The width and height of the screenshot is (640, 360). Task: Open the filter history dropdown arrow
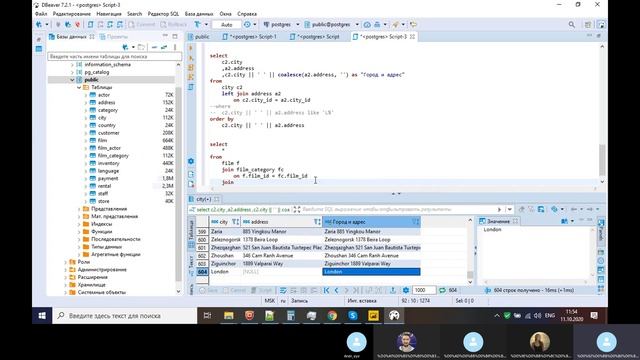point(510,209)
